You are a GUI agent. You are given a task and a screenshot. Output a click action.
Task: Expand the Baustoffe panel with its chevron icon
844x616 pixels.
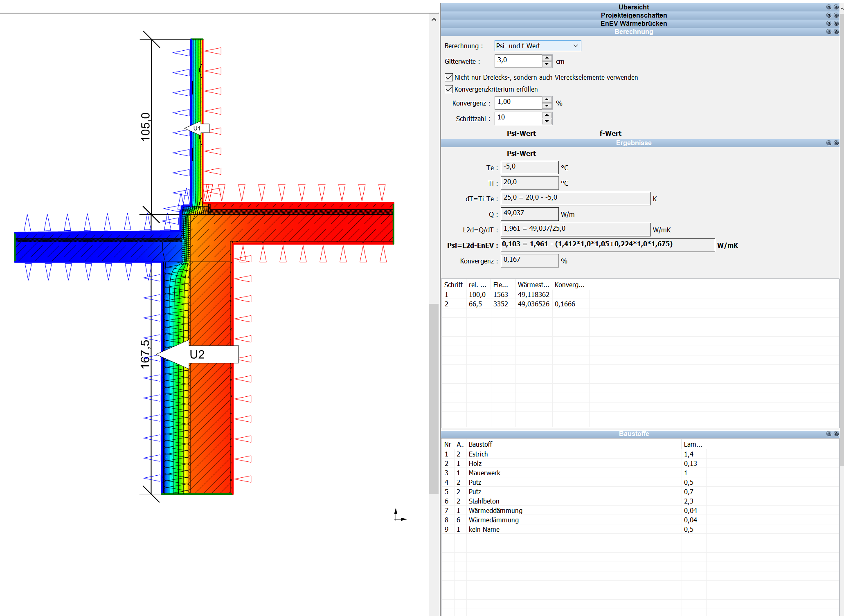[x=836, y=434]
